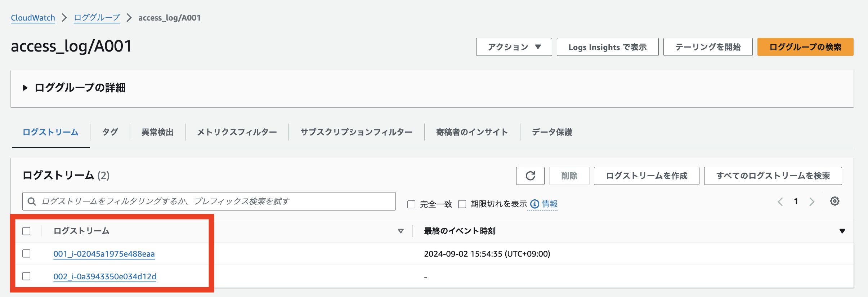Sort by 最終のイベント時刻 column arrow
The image size is (868, 297).
(x=842, y=231)
